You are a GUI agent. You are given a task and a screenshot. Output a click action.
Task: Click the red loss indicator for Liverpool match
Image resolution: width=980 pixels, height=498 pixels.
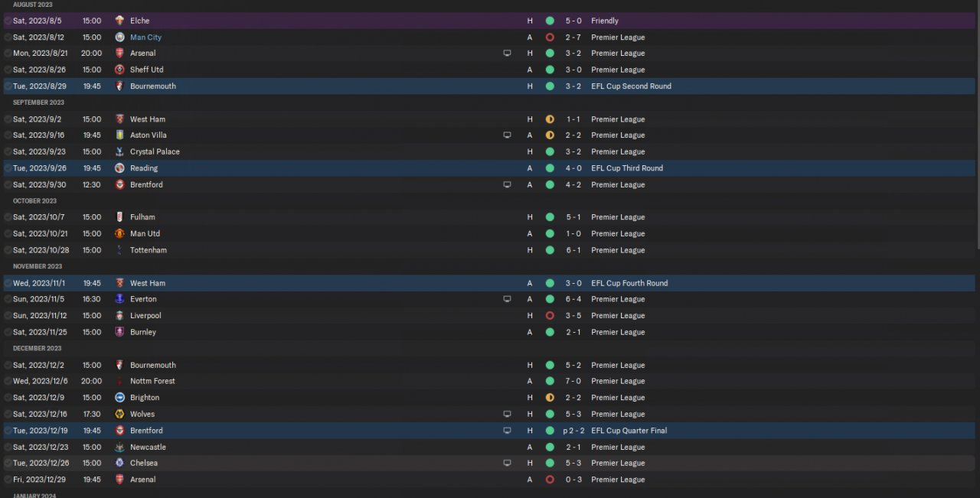[x=550, y=316]
